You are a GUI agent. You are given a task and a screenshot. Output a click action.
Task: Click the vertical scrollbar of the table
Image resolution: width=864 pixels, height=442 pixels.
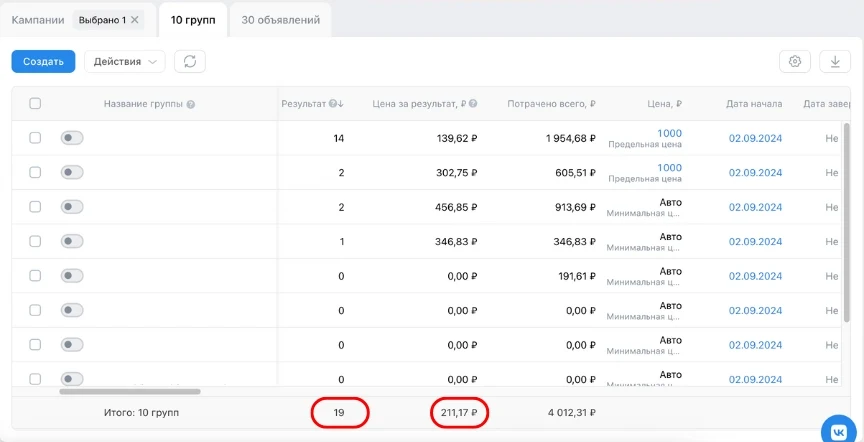click(x=847, y=222)
